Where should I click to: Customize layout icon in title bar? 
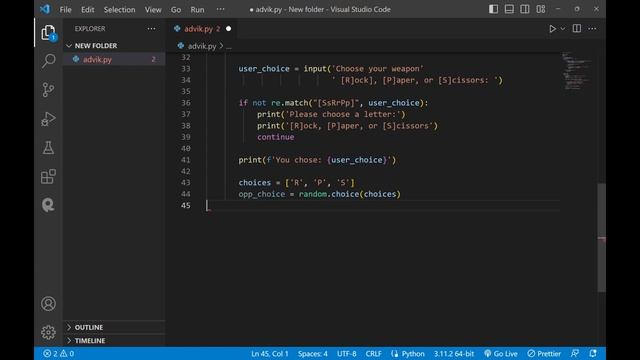click(x=541, y=9)
